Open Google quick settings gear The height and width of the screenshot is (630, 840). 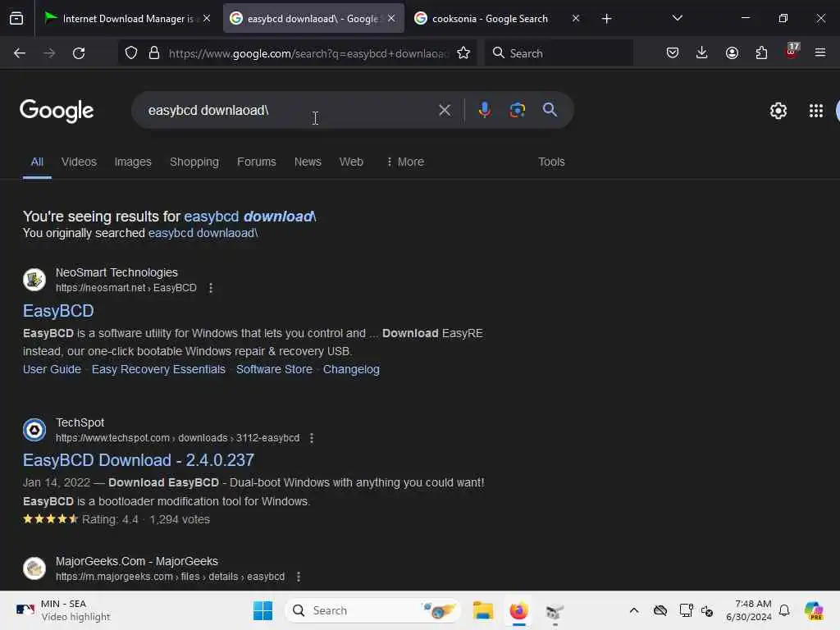(x=778, y=111)
